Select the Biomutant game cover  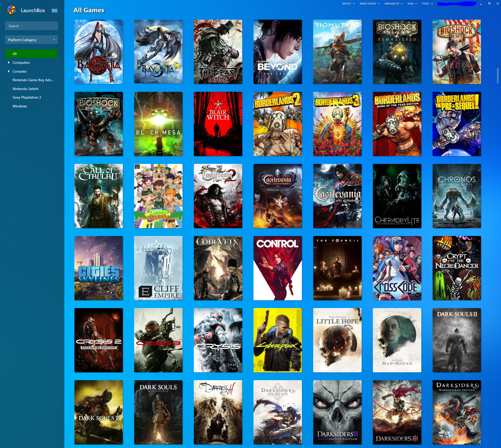click(337, 52)
